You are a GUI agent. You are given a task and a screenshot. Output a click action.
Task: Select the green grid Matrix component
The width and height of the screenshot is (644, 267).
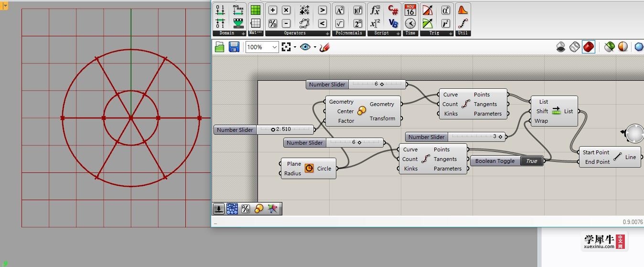tap(256, 10)
